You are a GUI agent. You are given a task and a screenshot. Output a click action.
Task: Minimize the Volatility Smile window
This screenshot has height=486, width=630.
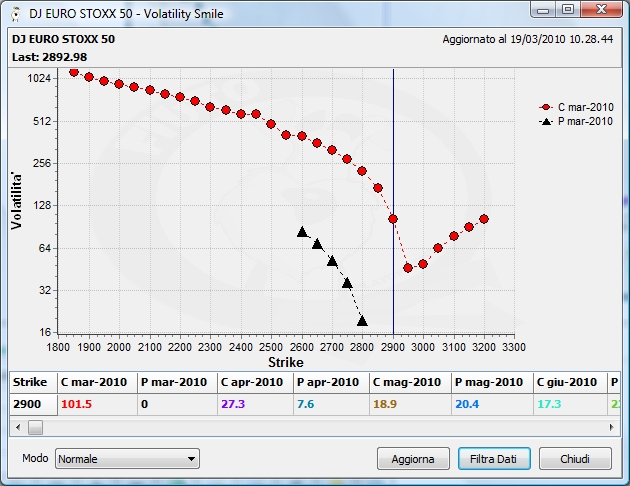[543, 10]
